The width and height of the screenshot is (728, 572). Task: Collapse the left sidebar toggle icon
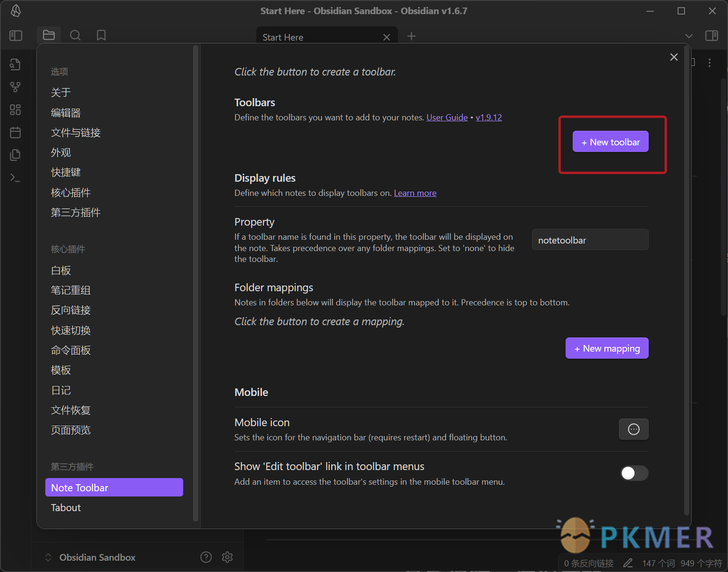click(x=16, y=35)
